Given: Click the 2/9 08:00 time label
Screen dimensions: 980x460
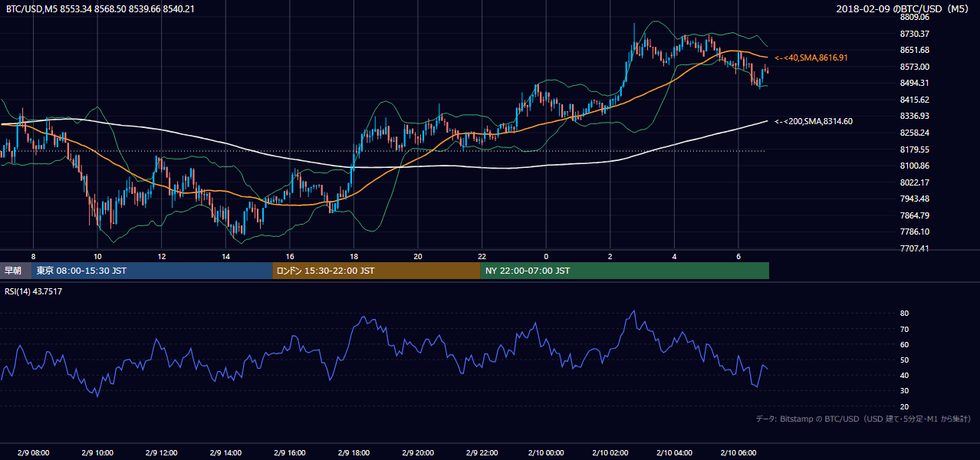Looking at the screenshot, I should (33, 453).
